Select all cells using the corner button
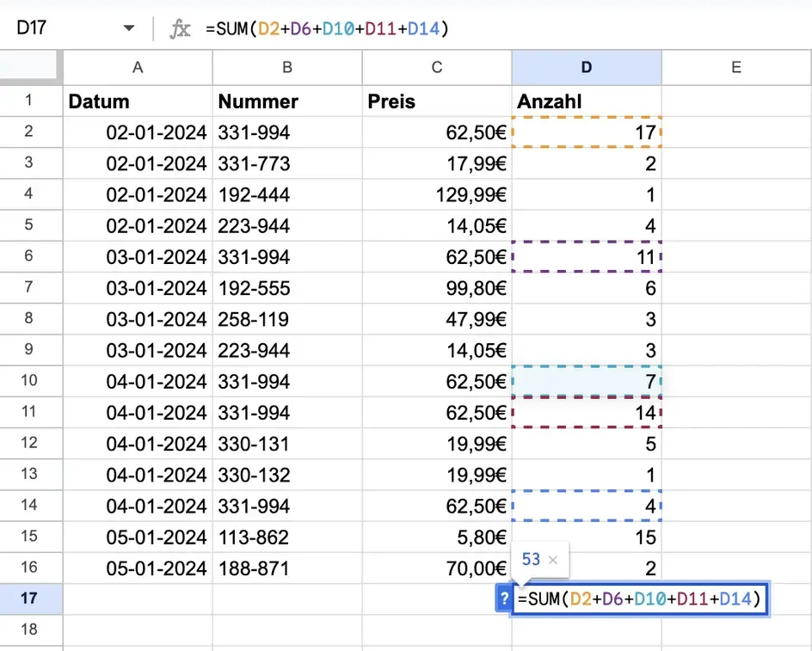 click(31, 66)
